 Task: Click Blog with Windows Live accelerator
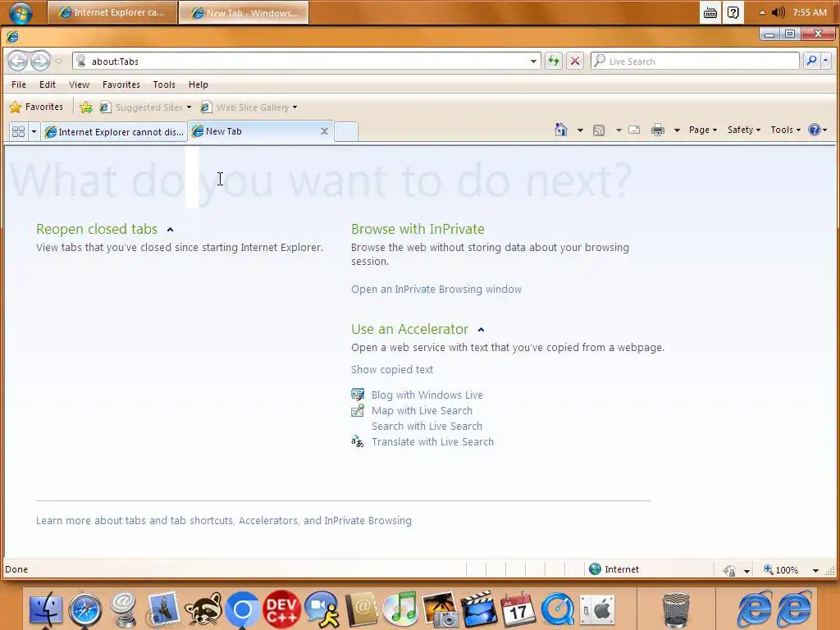[x=427, y=395]
